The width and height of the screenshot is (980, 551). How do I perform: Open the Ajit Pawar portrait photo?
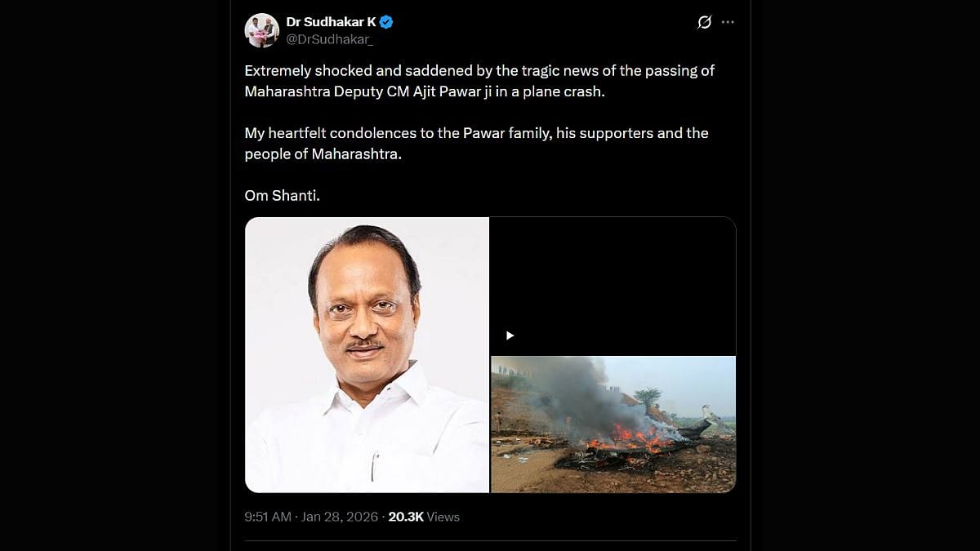point(367,355)
